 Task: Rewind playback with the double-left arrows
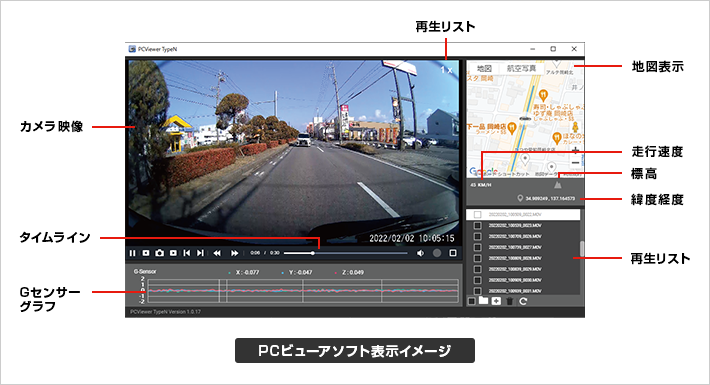click(217, 253)
